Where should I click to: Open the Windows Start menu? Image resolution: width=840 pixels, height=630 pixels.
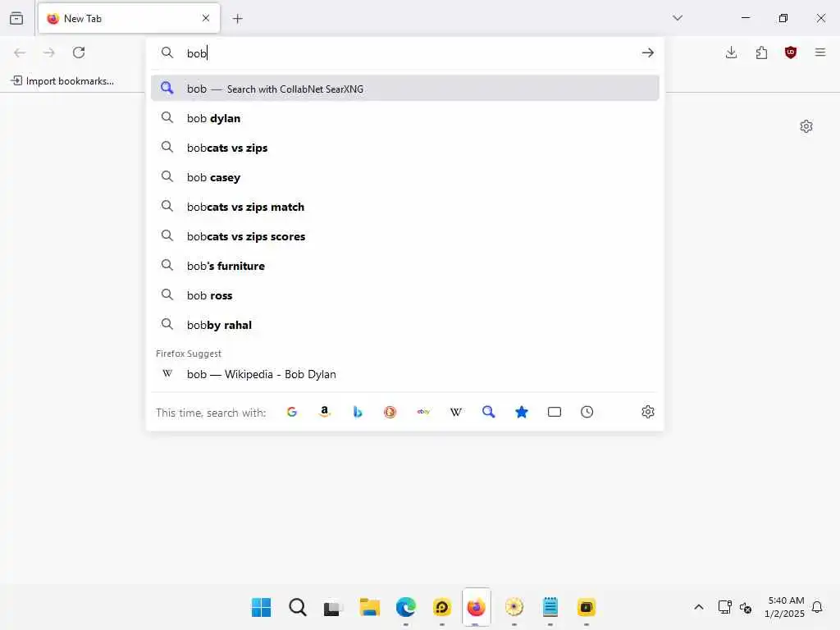pyautogui.click(x=262, y=607)
